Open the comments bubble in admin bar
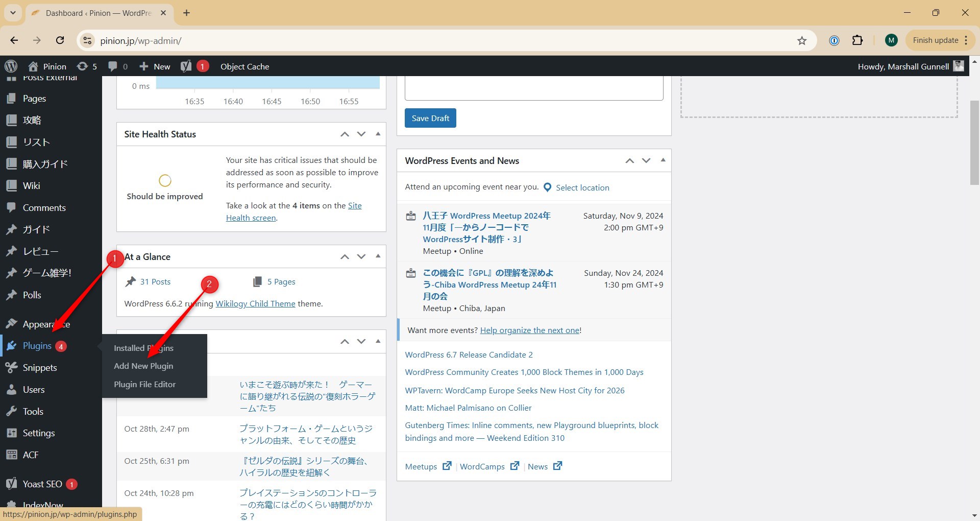This screenshot has width=980, height=521. point(118,66)
